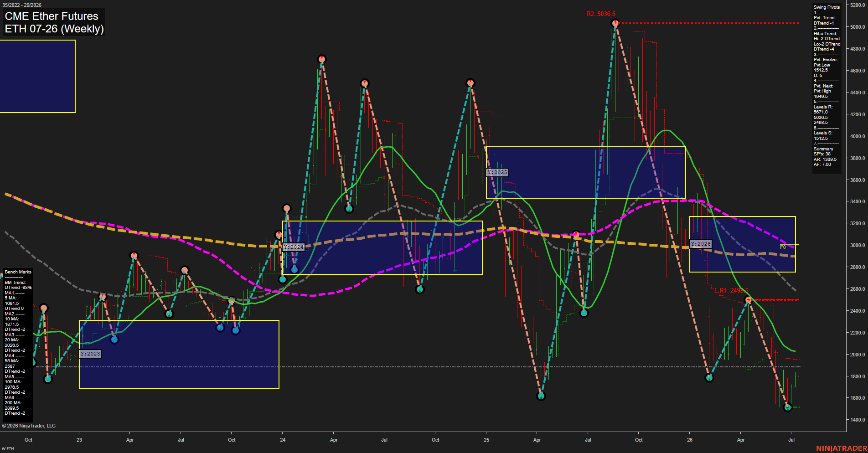Select the DTrend -4 value
Image resolution: width=868 pixels, height=453 pixels.
coord(824,49)
